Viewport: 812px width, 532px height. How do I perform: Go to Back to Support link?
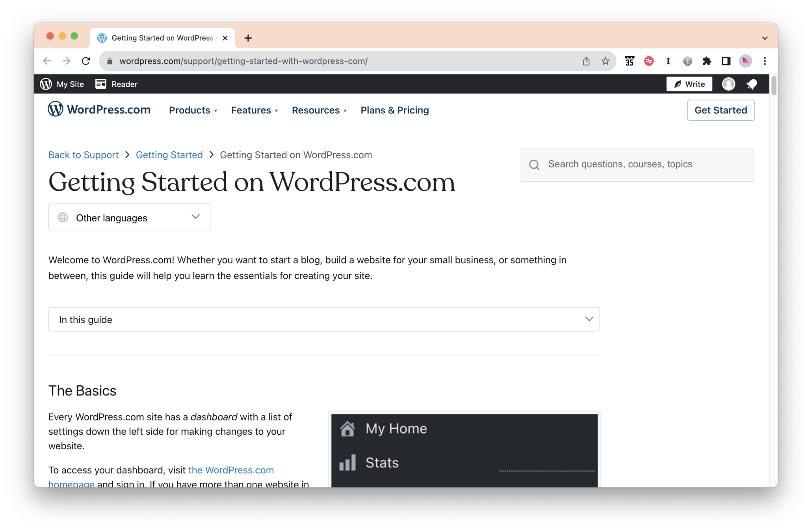(x=84, y=155)
